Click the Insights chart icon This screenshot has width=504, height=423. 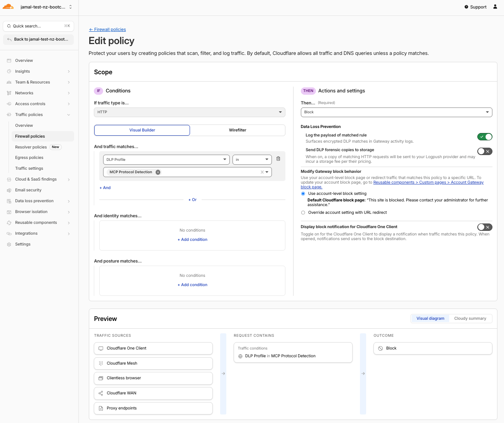tap(9, 72)
